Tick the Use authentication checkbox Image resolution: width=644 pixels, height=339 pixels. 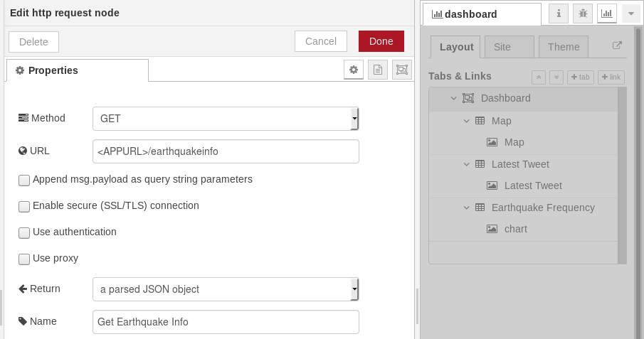(24, 232)
